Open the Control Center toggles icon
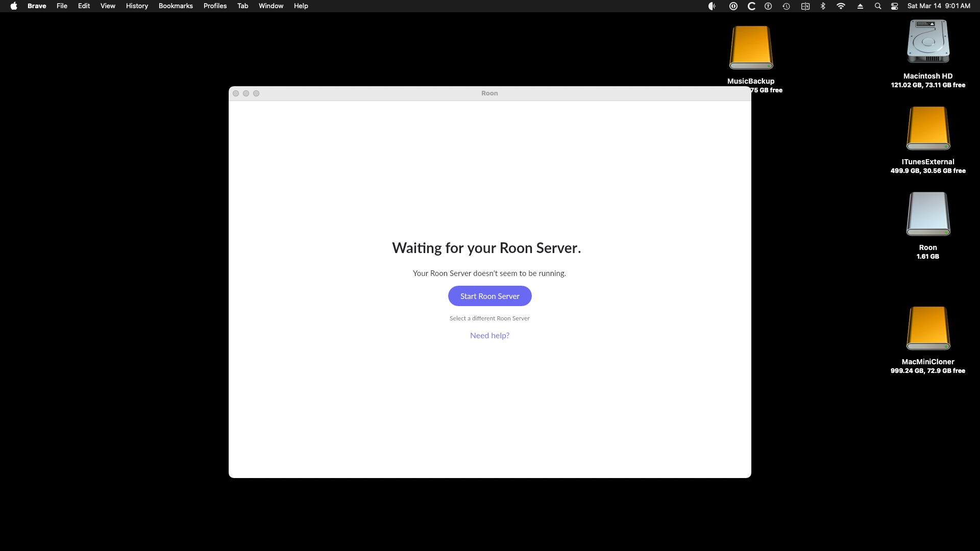The height and width of the screenshot is (551, 980). click(894, 6)
